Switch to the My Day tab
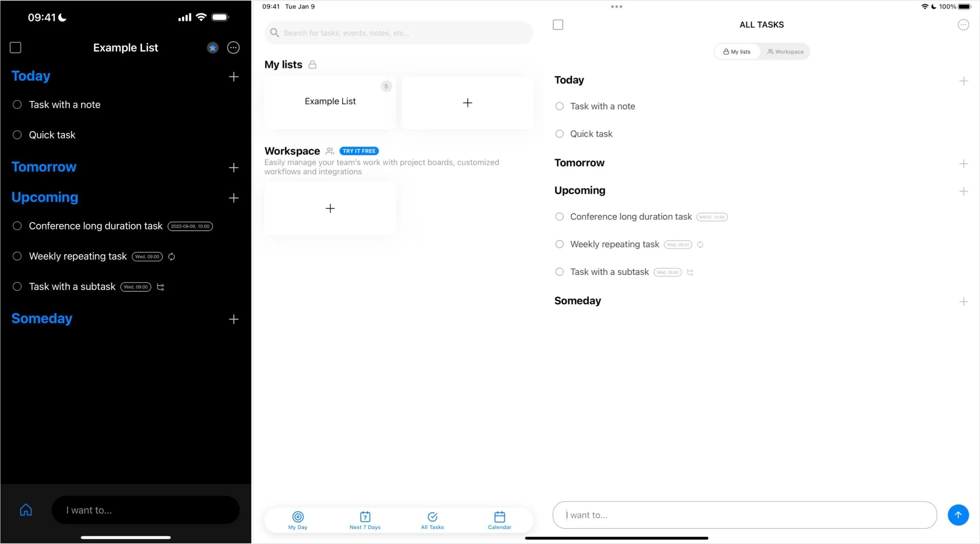The width and height of the screenshot is (980, 544). tap(298, 521)
